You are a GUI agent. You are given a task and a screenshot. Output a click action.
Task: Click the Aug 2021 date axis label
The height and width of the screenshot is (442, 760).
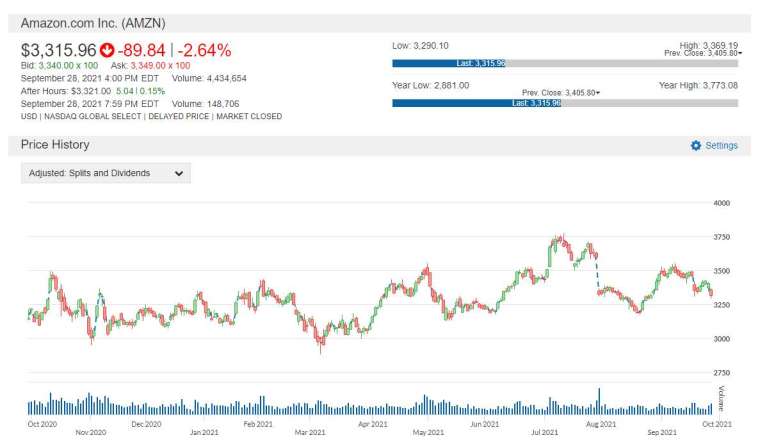[601, 424]
